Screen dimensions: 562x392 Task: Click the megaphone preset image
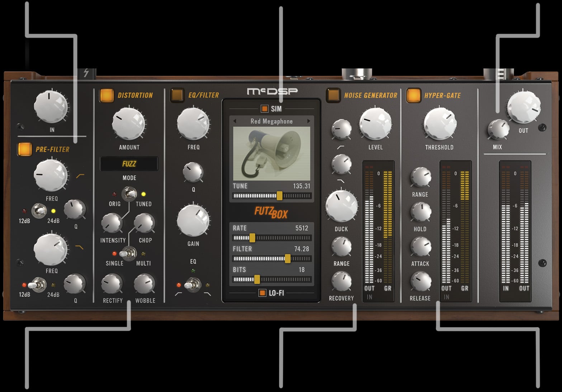click(271, 153)
